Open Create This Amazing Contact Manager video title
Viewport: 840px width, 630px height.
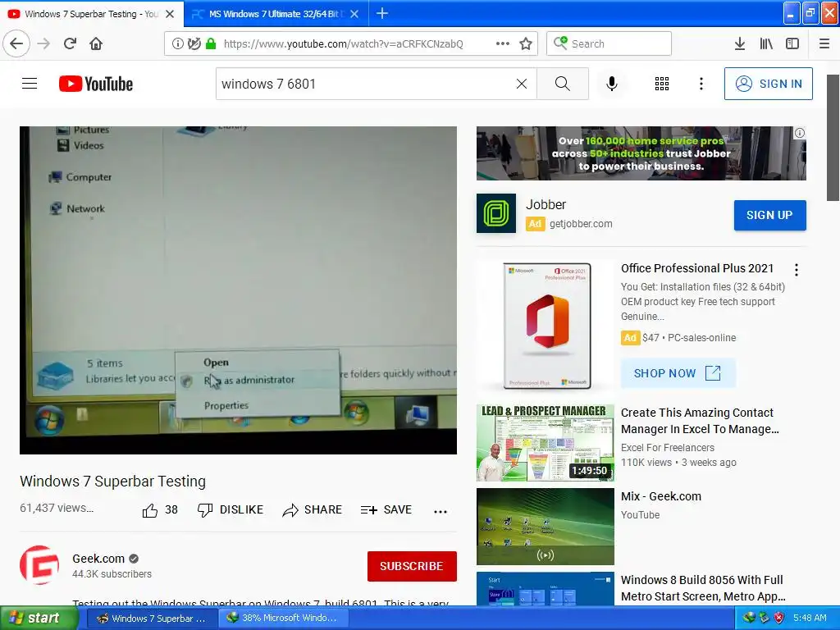pos(700,421)
